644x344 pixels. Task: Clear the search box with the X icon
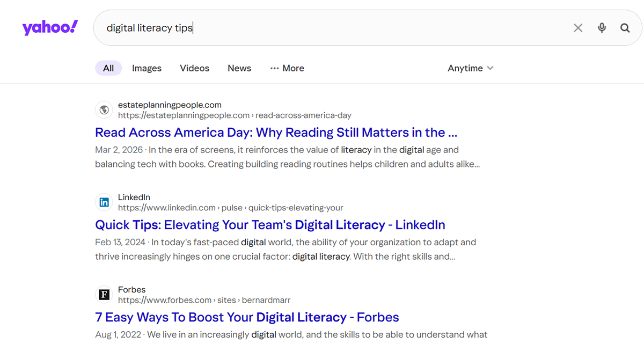pyautogui.click(x=578, y=28)
